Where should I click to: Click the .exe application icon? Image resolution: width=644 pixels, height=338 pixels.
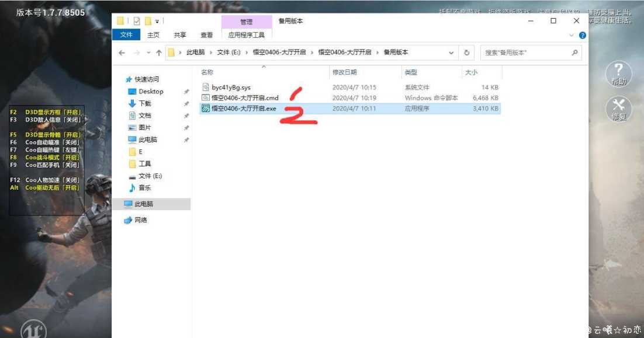(x=205, y=109)
